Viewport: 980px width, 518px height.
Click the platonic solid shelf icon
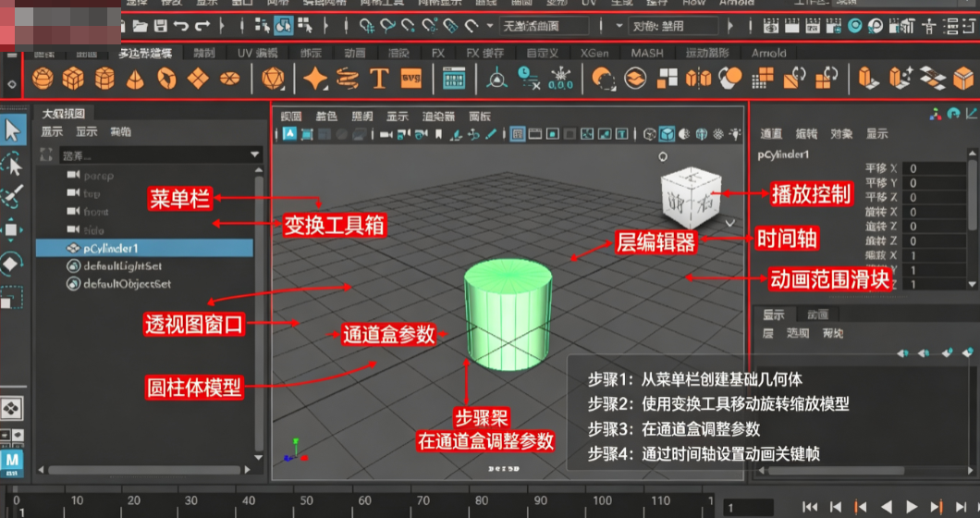273,79
